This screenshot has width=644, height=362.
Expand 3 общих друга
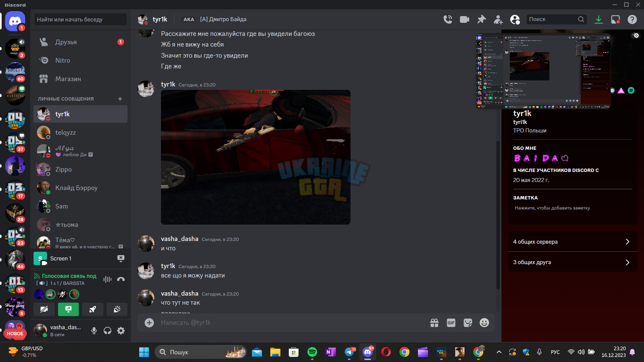[573, 262]
